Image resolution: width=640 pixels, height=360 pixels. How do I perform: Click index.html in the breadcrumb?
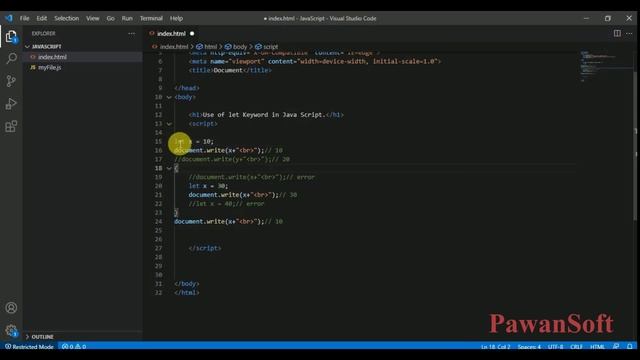coord(174,47)
